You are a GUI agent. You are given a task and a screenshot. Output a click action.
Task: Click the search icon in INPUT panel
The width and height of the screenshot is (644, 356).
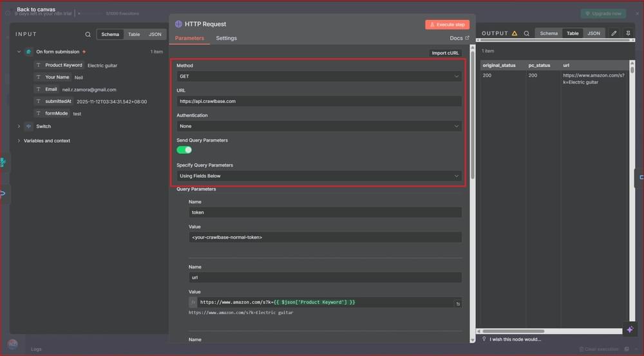pos(88,34)
